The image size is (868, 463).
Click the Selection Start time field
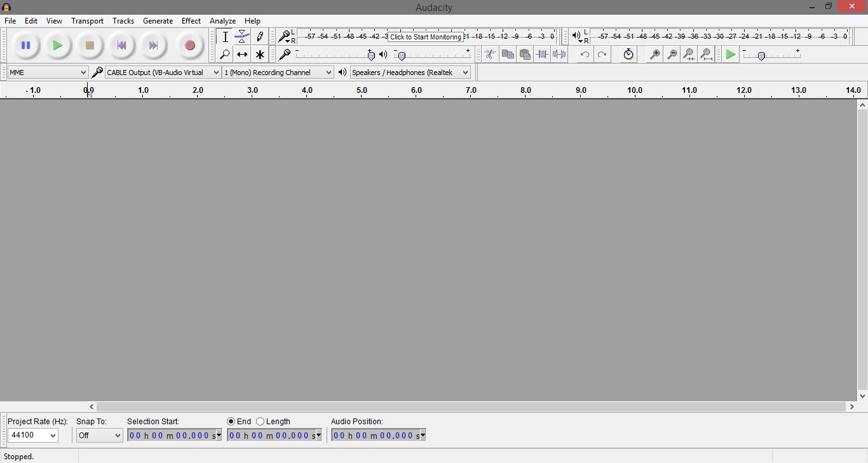click(x=175, y=436)
